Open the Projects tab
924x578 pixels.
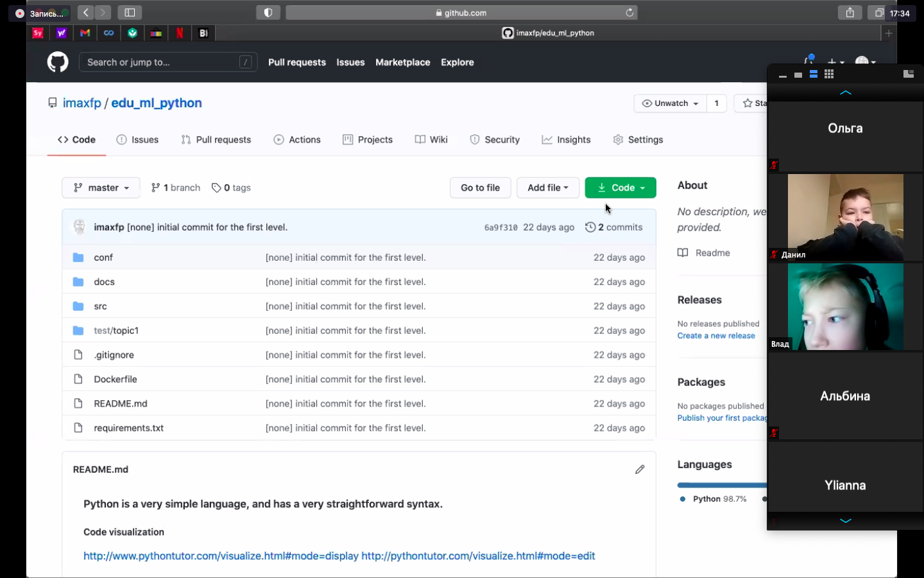click(368, 139)
